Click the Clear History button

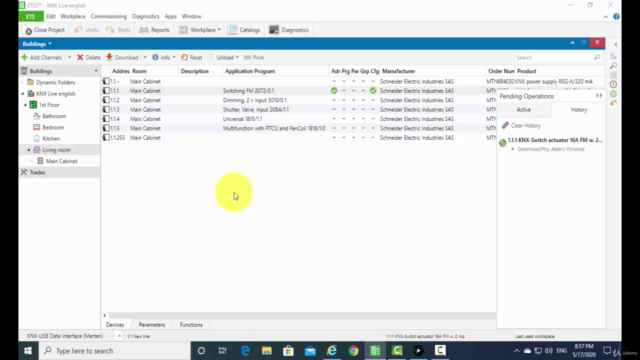(x=521, y=126)
